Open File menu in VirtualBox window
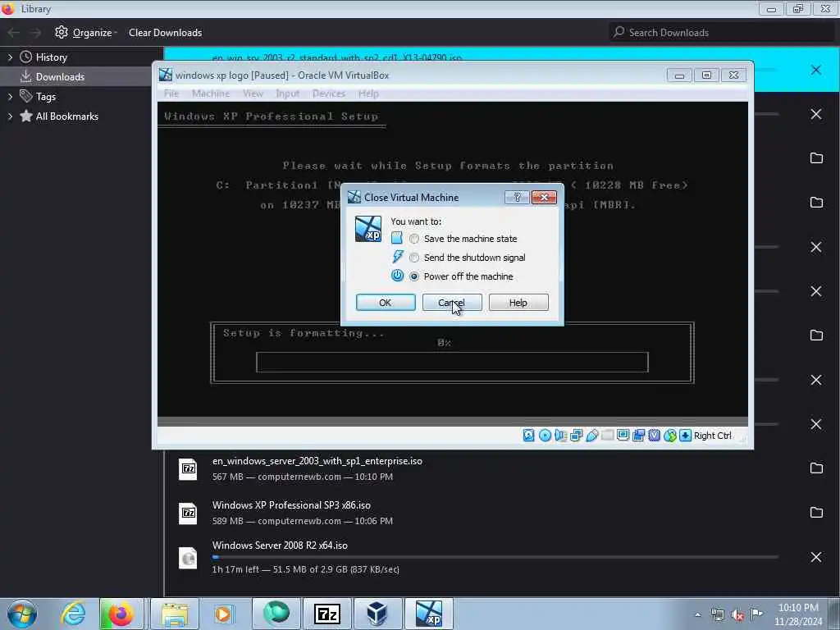The width and height of the screenshot is (840, 630). [x=171, y=94]
